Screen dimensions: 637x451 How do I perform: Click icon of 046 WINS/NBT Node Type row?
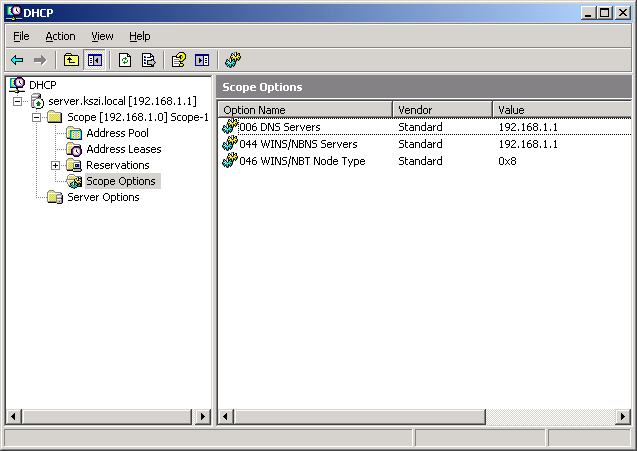point(230,160)
